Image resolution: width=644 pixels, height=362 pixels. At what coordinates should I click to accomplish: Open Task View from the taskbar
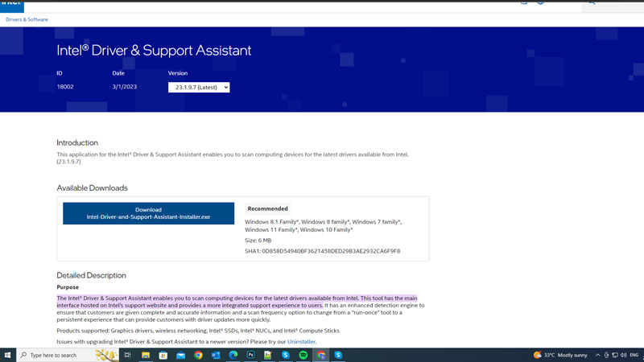pyautogui.click(x=127, y=355)
